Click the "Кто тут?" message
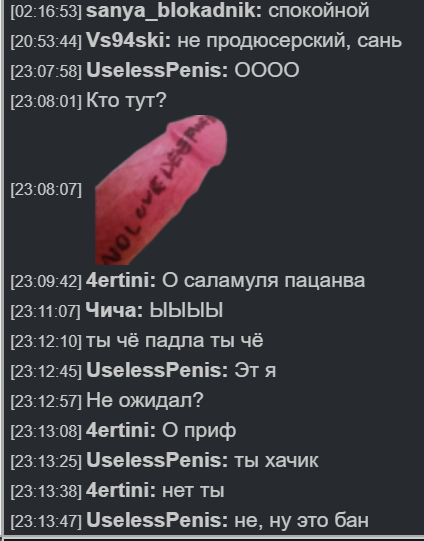Screen dimensions: 424x541 click(126, 101)
